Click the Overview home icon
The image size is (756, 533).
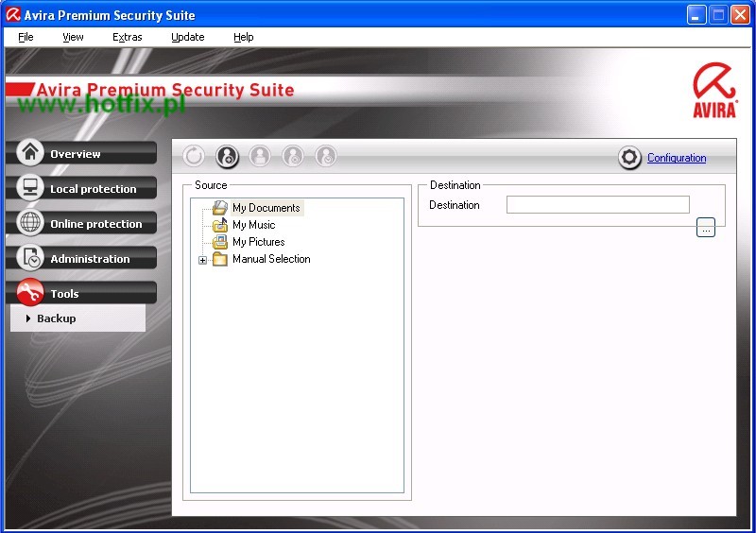pyautogui.click(x=31, y=153)
